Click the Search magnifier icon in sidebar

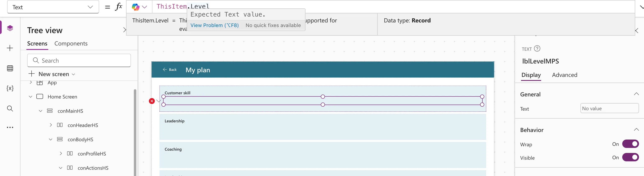pos(10,108)
